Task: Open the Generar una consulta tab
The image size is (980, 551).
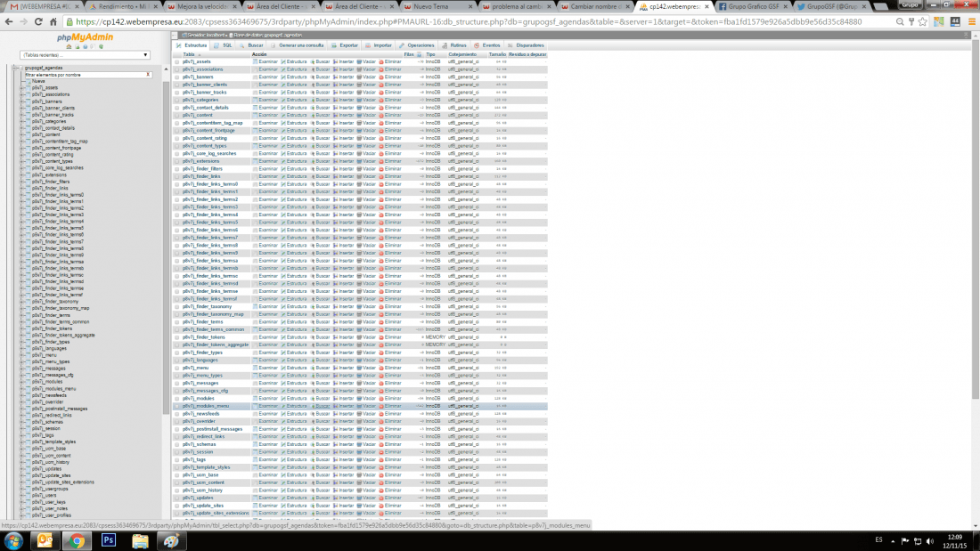Action: pos(297,45)
